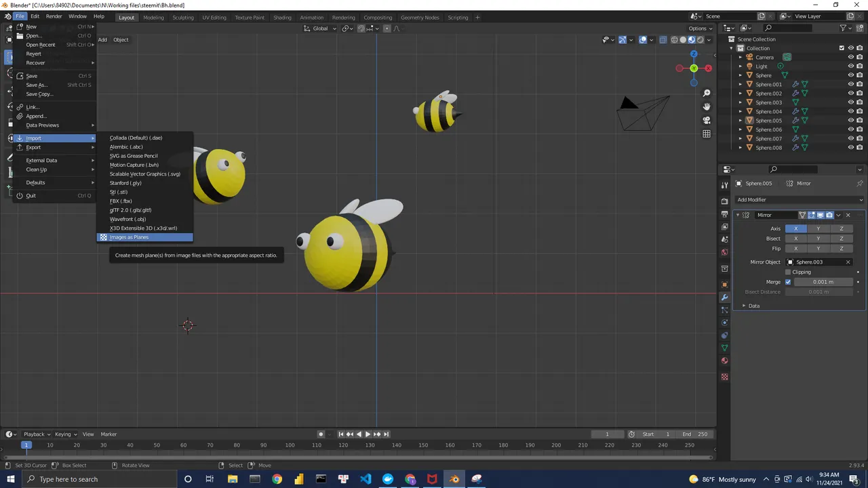Click Save As... in File menu
This screenshot has height=488, width=868.
pyautogui.click(x=55, y=85)
